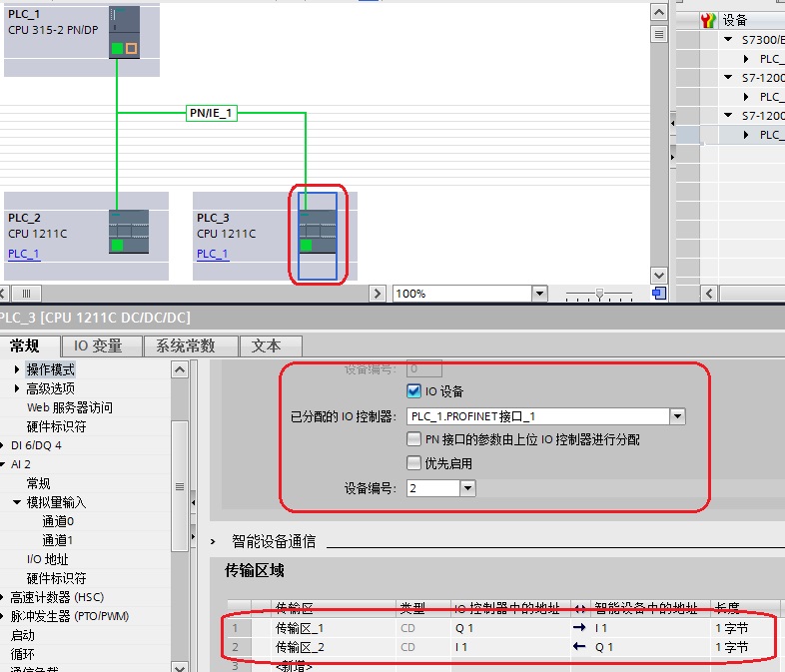Click the bidirectional arrow column header icon
785x672 pixels.
pos(580,608)
